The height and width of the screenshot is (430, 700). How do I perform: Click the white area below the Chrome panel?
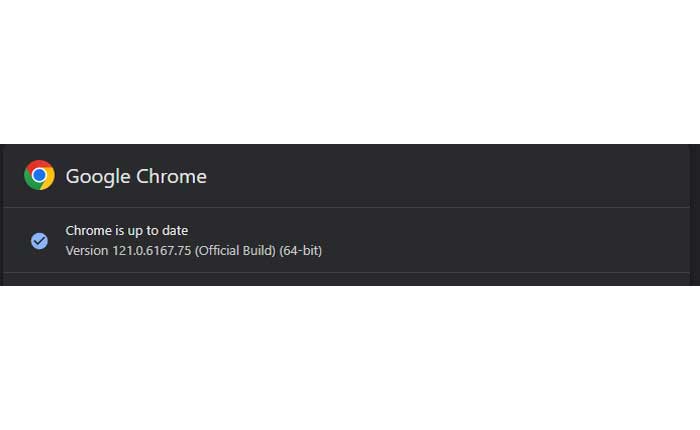coord(350,360)
